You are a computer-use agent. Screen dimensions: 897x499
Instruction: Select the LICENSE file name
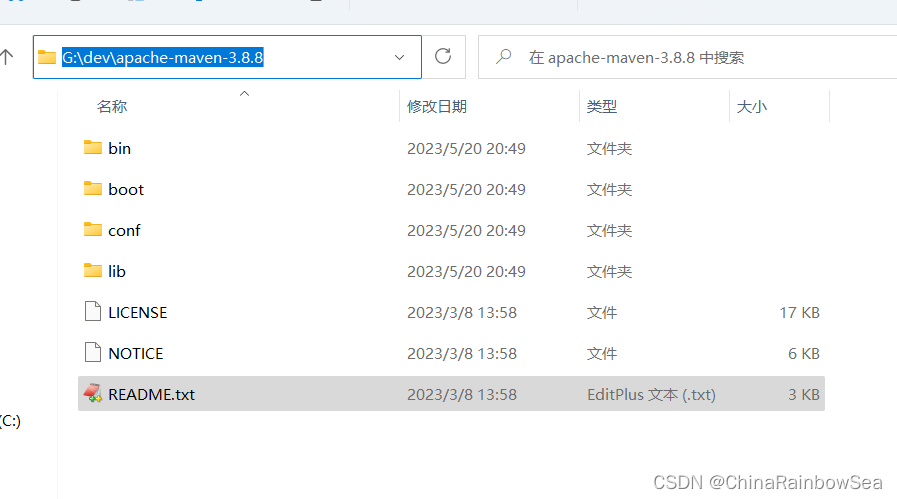tap(138, 312)
